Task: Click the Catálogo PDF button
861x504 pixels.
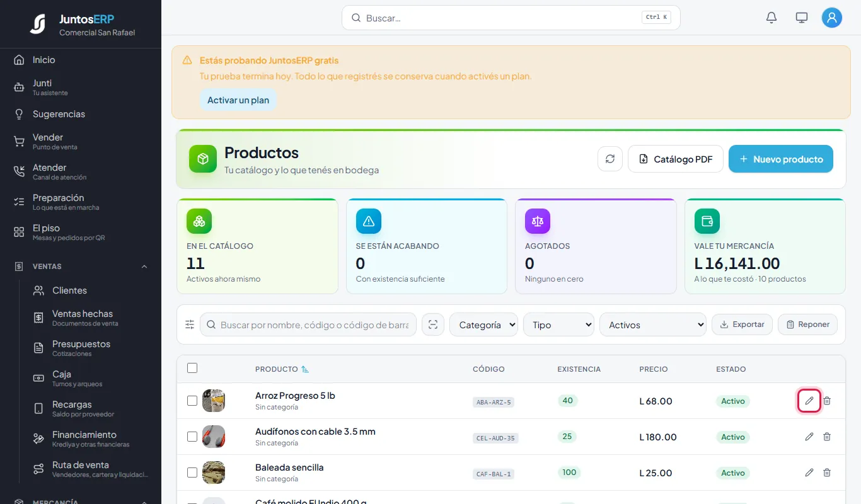Action: [676, 159]
